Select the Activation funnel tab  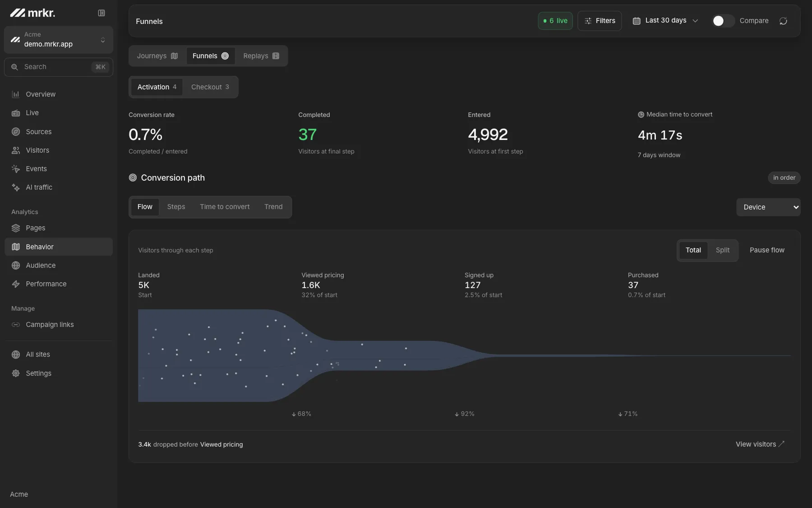(x=157, y=87)
